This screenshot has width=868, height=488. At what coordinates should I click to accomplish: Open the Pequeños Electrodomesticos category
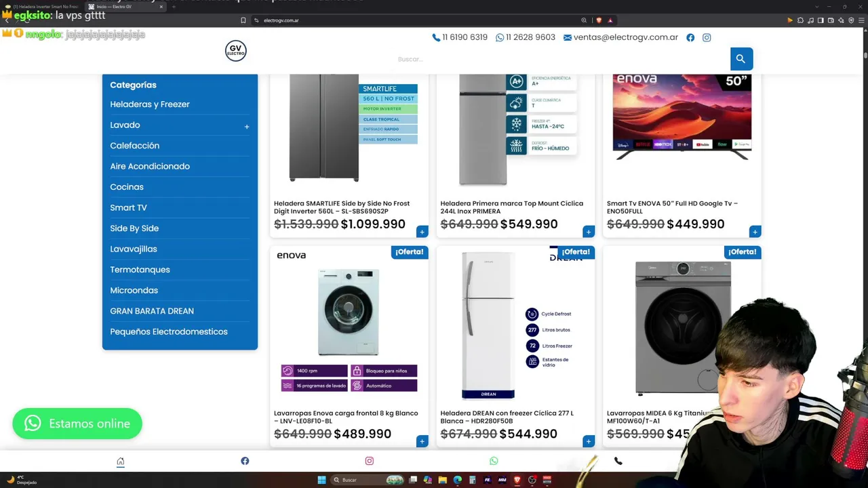coord(169,331)
